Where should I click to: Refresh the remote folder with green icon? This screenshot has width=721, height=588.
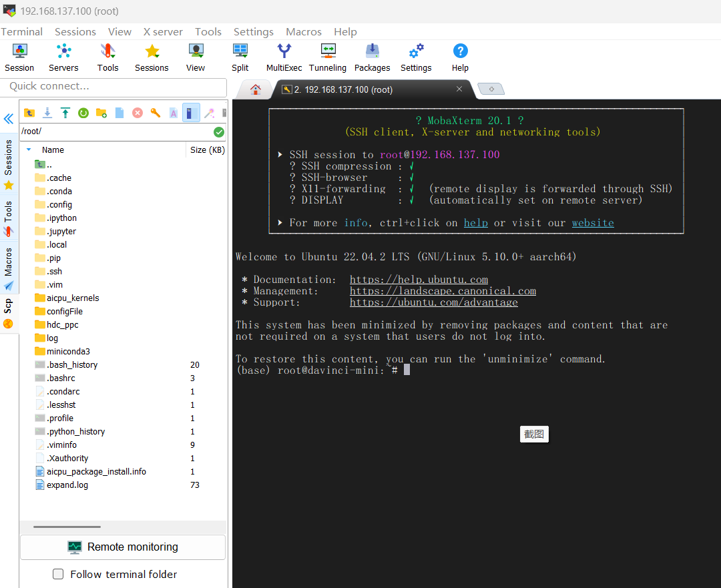[83, 113]
